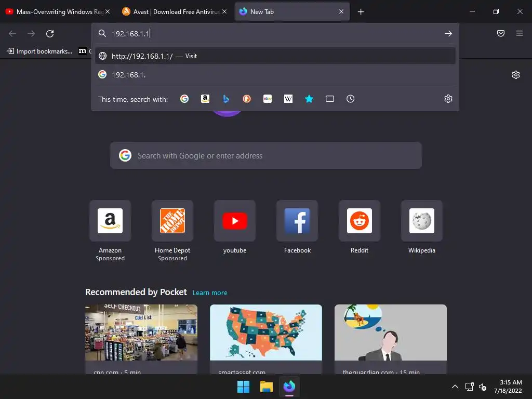Select the Google suggestion 192.168.1.
Image resolution: width=532 pixels, height=399 pixels.
(x=275, y=75)
